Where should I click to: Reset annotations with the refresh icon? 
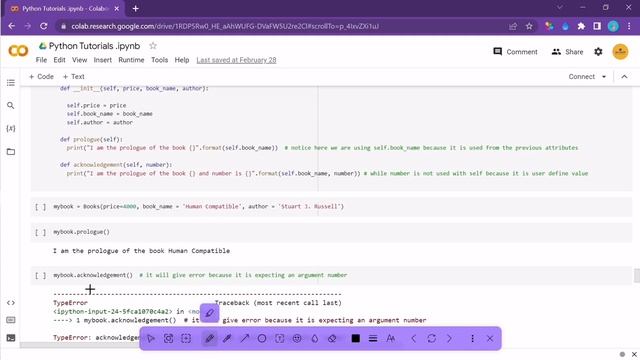click(x=431, y=338)
